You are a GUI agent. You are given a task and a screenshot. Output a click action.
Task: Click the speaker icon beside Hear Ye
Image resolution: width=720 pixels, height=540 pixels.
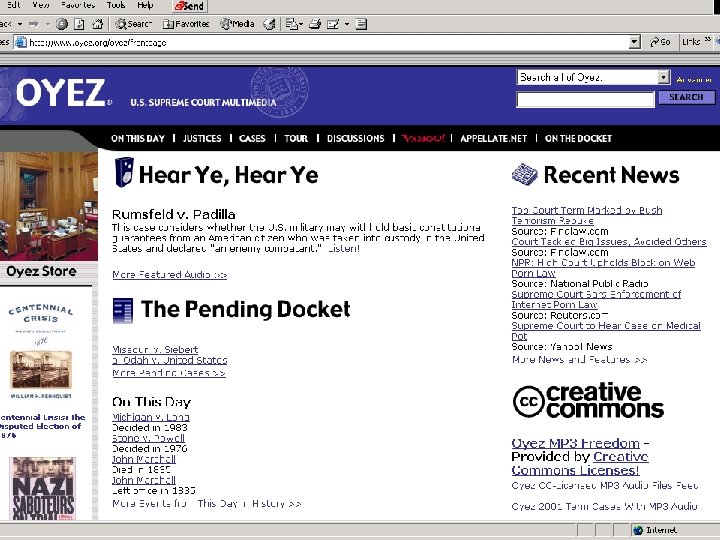(x=124, y=172)
